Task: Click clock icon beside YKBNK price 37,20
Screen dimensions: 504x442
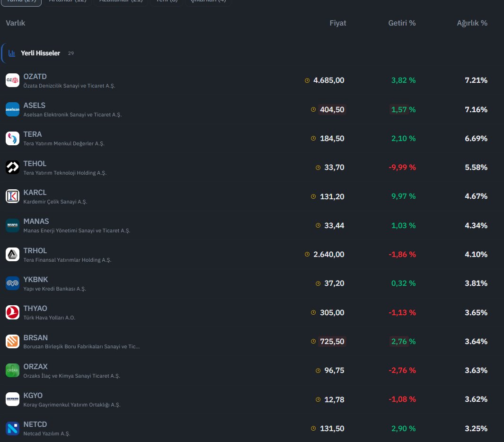Action: click(318, 283)
